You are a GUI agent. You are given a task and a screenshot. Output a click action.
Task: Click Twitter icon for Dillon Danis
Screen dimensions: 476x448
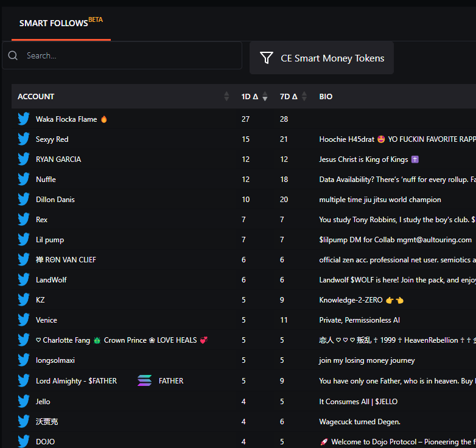pos(23,199)
